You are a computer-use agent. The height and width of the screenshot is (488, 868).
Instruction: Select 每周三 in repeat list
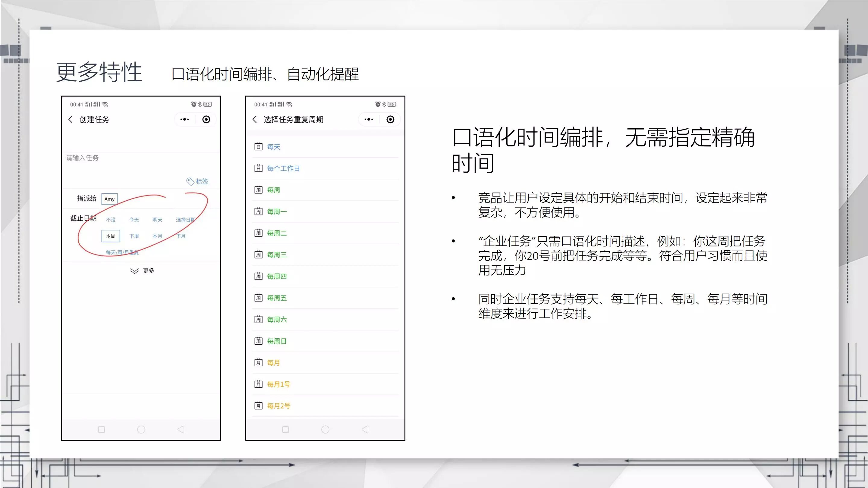click(277, 255)
